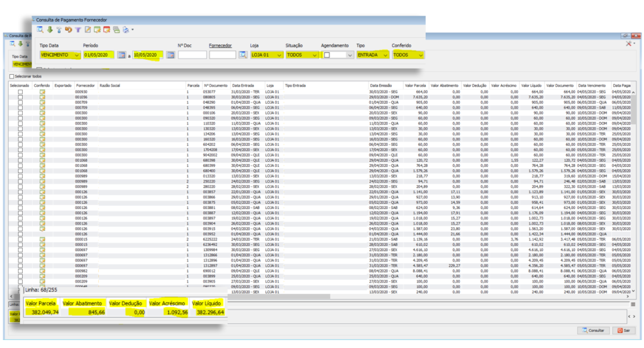This screenshot has height=348, width=644.
Task: Click the third zoomed toolbar icon, beside the green arrow
Action: 59,30
